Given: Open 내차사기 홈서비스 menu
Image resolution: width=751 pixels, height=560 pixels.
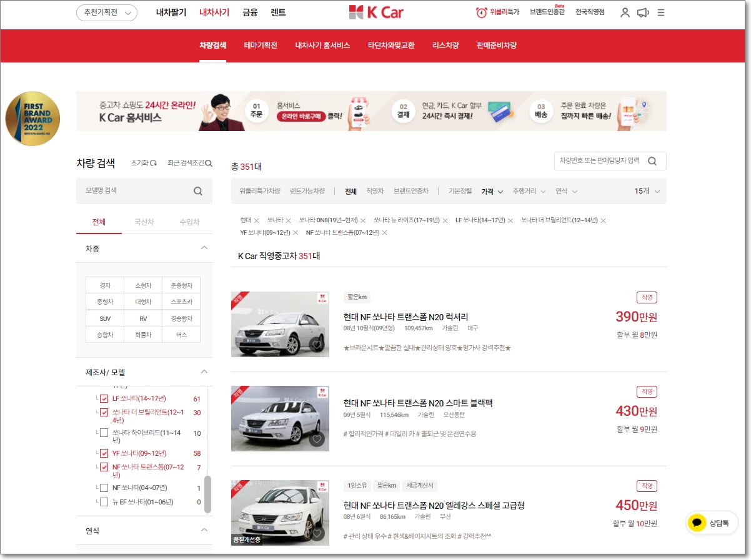Looking at the screenshot, I should tap(322, 46).
